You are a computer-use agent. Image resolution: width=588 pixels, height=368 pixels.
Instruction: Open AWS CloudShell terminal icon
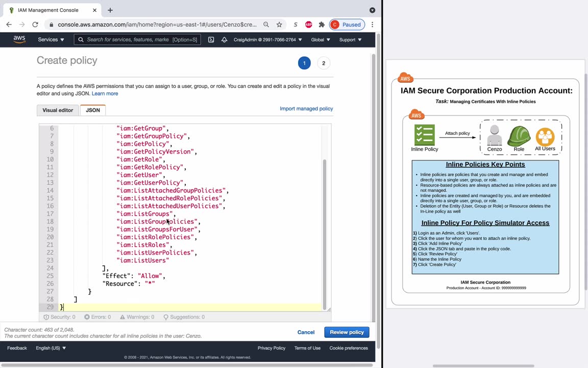pyautogui.click(x=211, y=40)
